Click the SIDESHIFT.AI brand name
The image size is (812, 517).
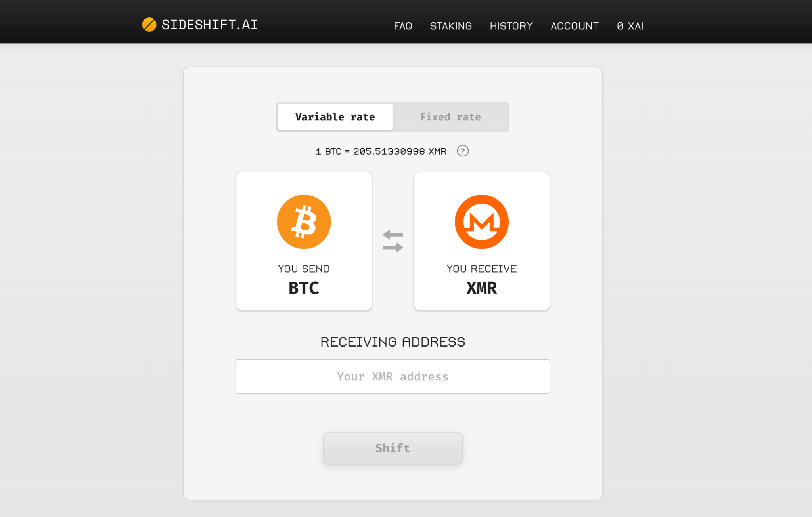pos(209,25)
